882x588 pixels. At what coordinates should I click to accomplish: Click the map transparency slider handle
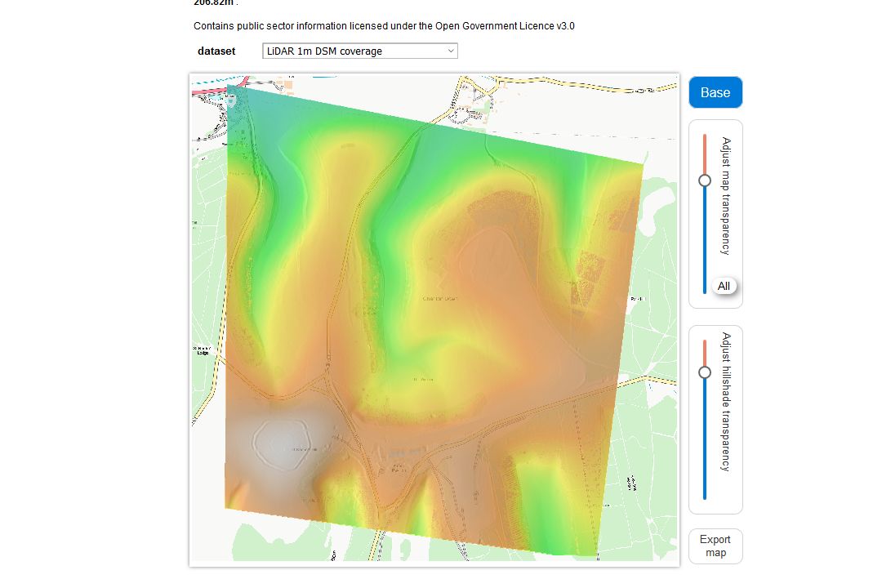(704, 181)
